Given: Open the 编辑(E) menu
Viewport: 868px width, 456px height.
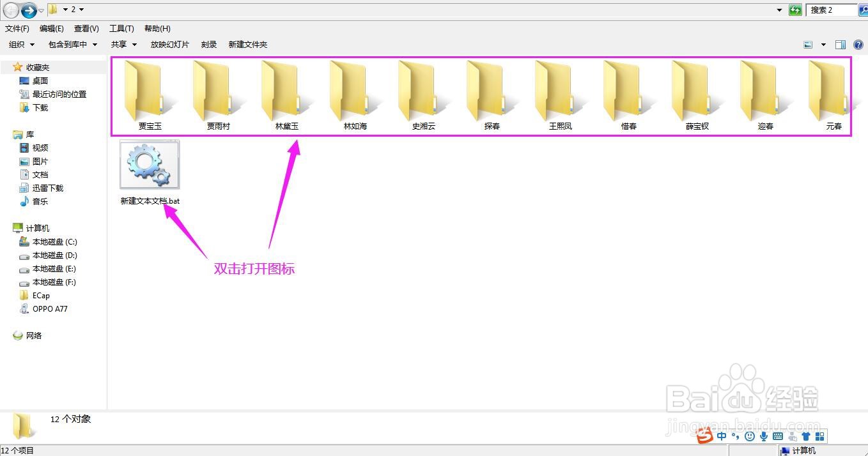Looking at the screenshot, I should click(x=52, y=29).
